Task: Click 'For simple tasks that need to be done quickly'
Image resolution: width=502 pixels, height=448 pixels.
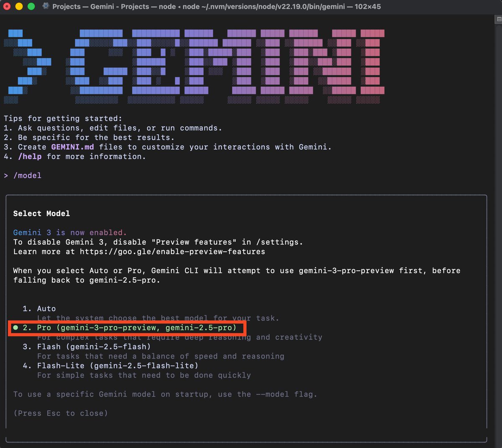Action: (144, 375)
